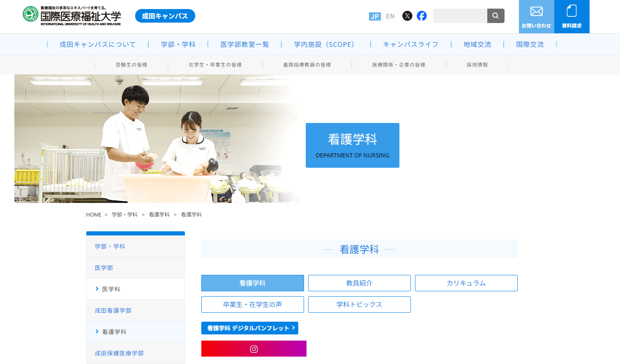Open the university's X (Twitter) page
Image resolution: width=620 pixels, height=364 pixels.
pyautogui.click(x=407, y=16)
